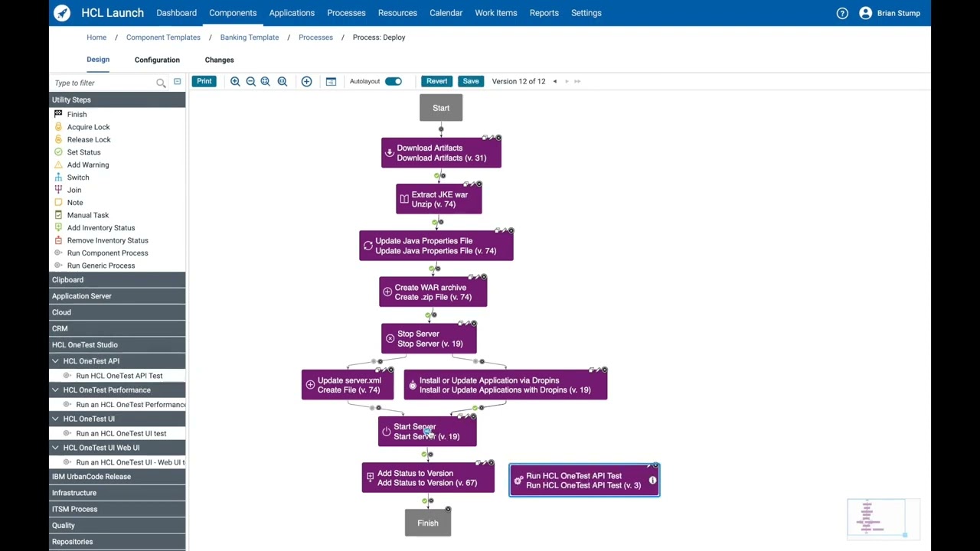Click the Revert button

click(436, 81)
